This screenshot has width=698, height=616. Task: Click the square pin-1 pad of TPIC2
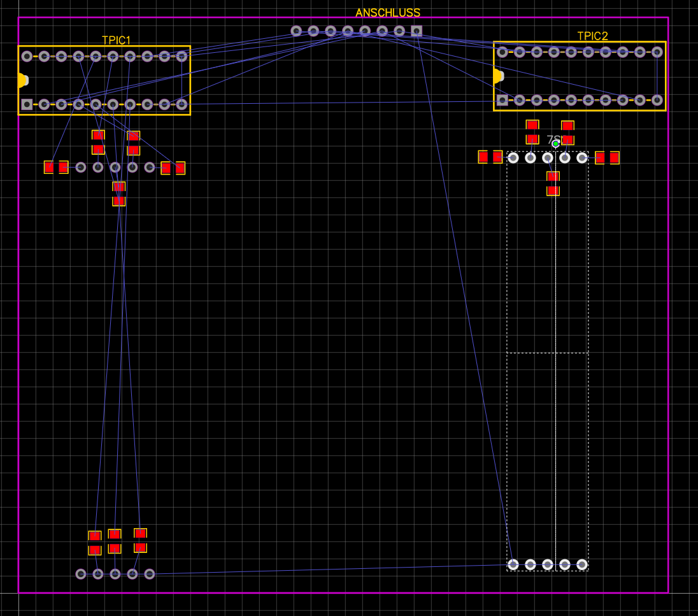(502, 99)
